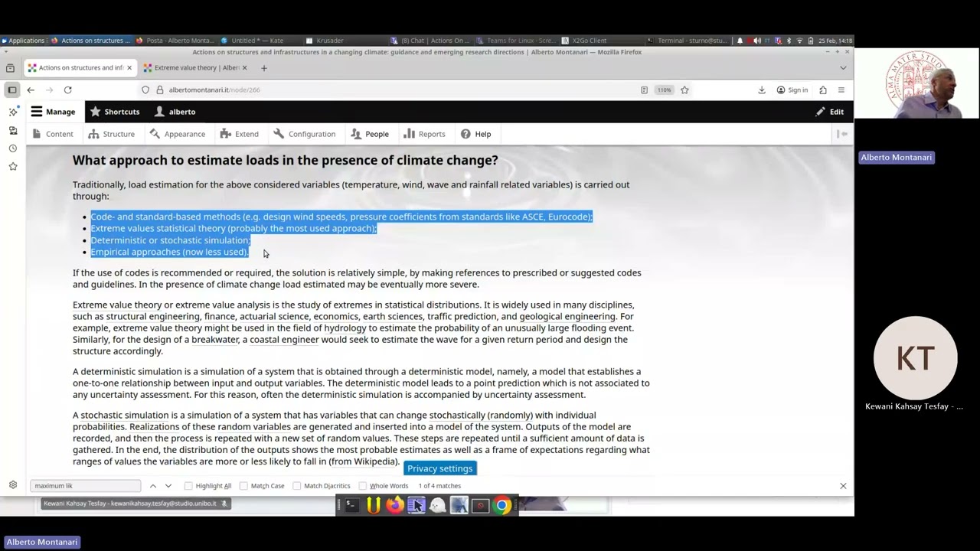
Task: Open sidebar settings gear icon
Action: (x=13, y=485)
